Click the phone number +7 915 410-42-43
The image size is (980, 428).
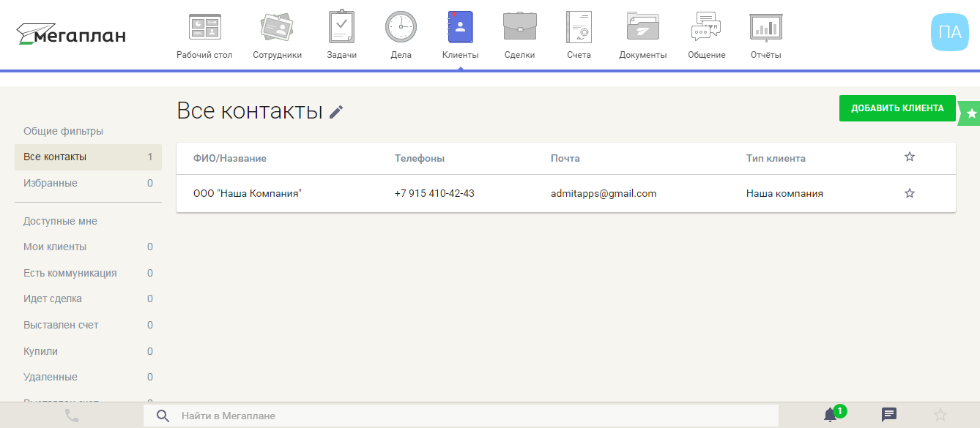[434, 193]
